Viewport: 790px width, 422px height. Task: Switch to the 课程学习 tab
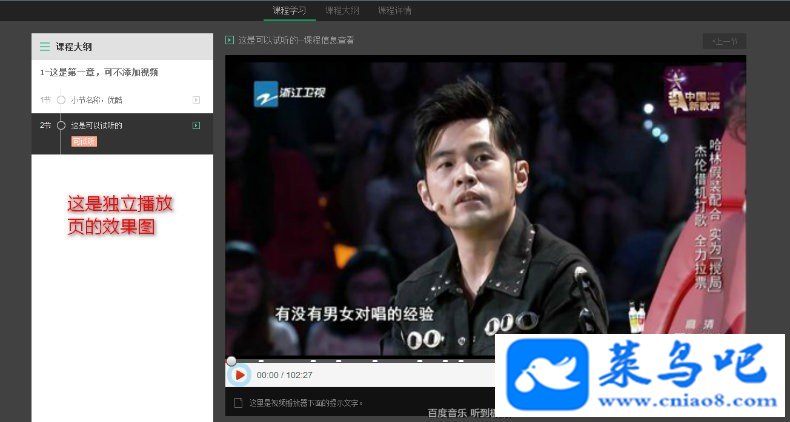[x=289, y=10]
